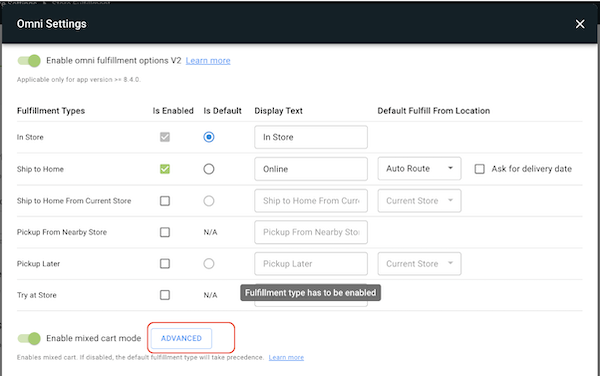Click the In Store Is Enabled checkbox

[165, 137]
